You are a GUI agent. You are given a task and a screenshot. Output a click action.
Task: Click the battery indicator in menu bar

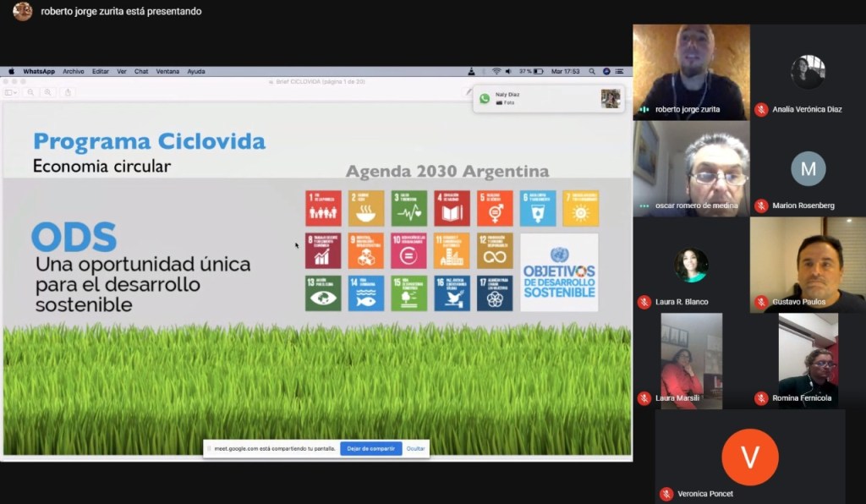(538, 71)
